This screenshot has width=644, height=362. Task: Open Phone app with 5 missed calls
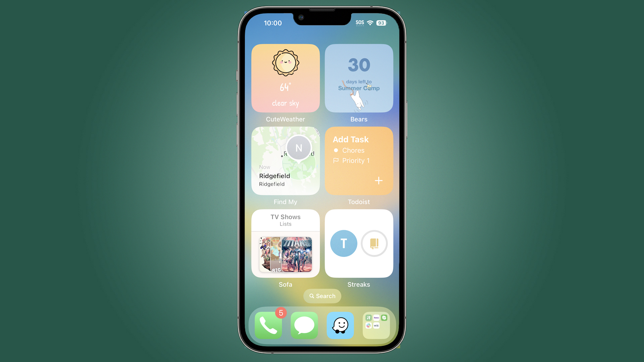click(268, 325)
